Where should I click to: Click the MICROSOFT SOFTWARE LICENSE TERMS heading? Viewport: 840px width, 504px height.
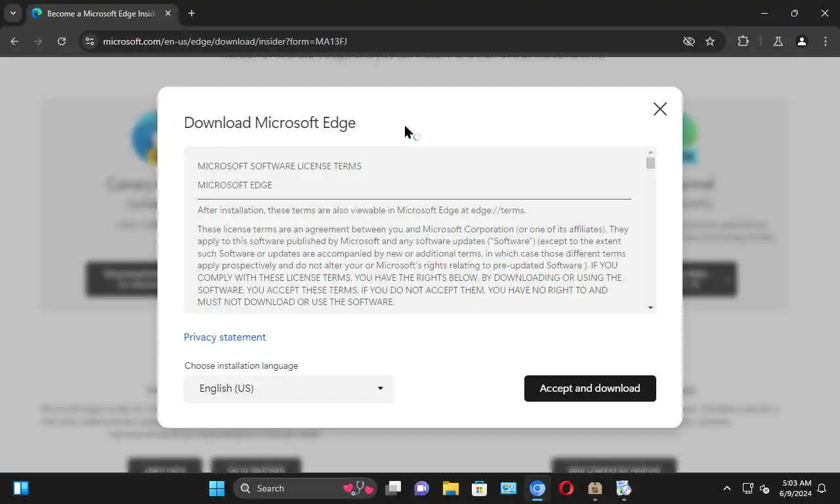280,166
